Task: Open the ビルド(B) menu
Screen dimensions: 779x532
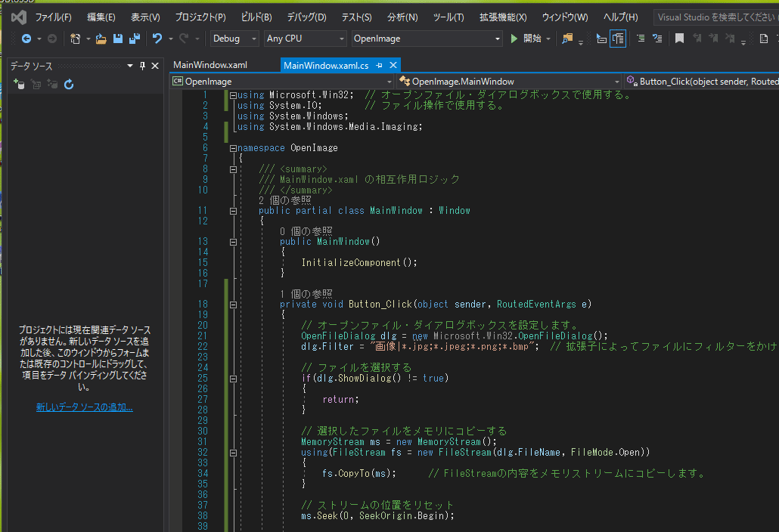Action: (256, 17)
